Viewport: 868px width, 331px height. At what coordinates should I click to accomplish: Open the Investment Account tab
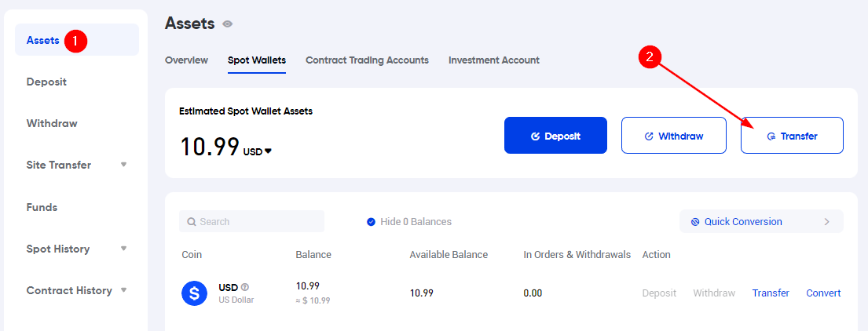[x=494, y=60]
